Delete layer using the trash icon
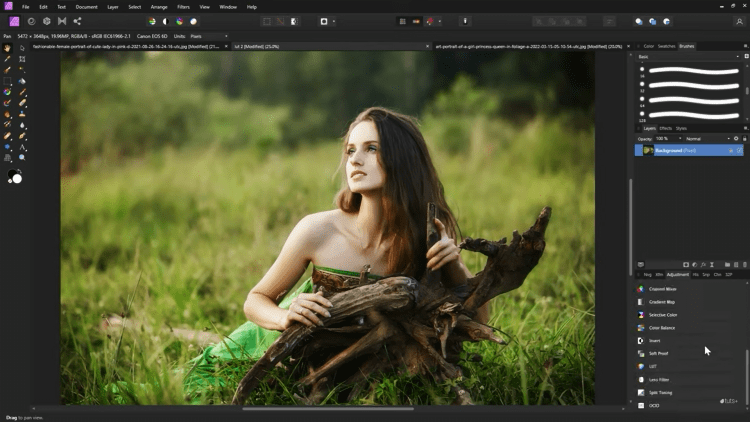 [744, 265]
